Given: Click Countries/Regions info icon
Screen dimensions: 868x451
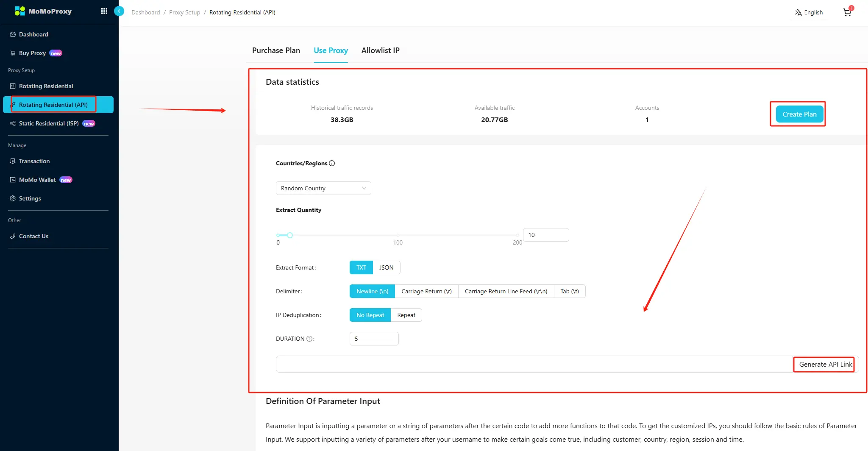Looking at the screenshot, I should click(332, 163).
